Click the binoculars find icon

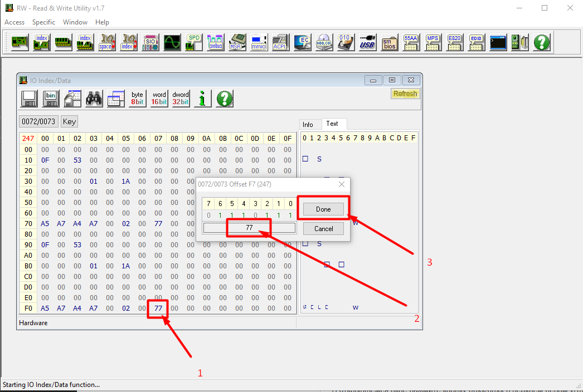coord(94,99)
